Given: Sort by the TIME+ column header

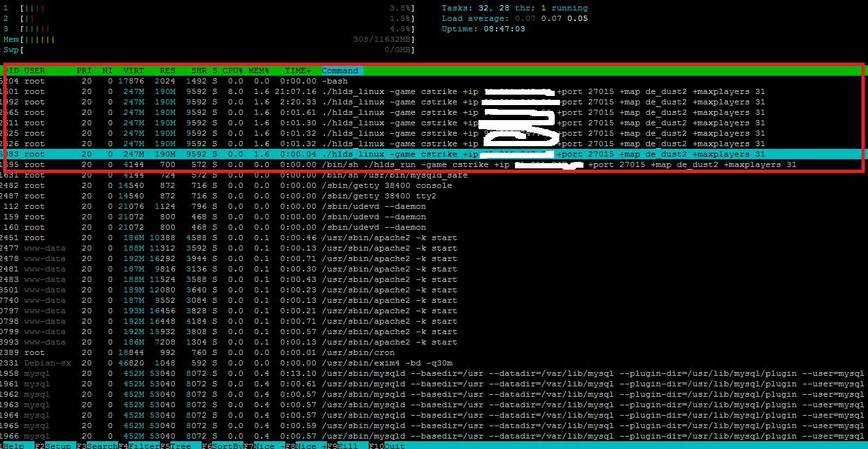Looking at the screenshot, I should pyautogui.click(x=298, y=70).
